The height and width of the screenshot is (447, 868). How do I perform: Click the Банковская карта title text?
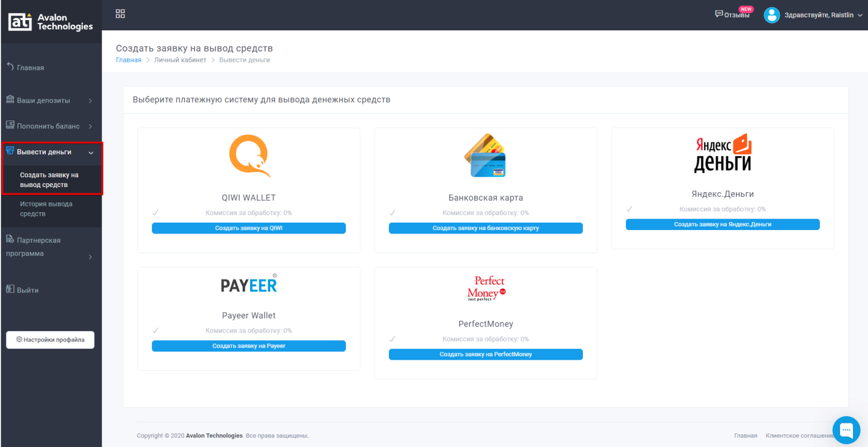(x=486, y=198)
